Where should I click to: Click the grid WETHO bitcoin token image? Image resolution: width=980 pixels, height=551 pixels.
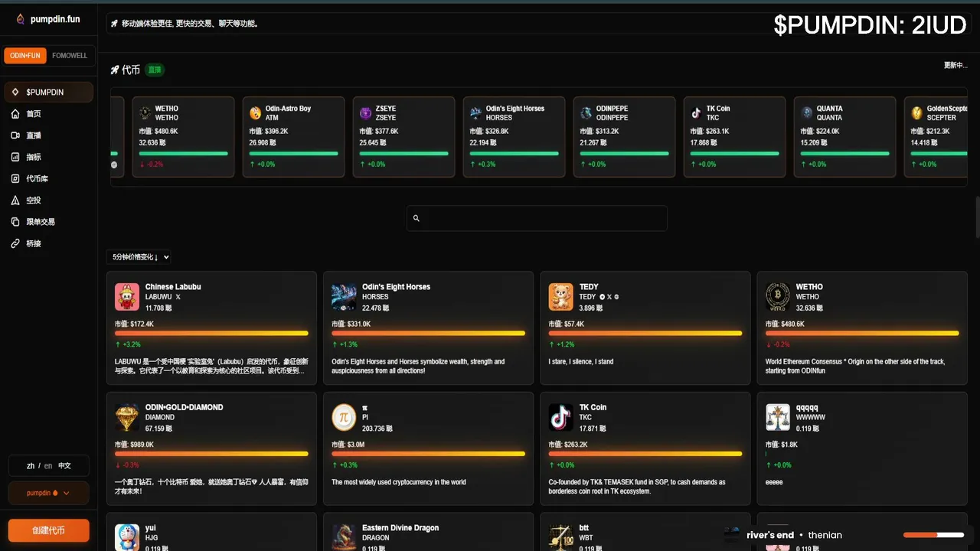click(778, 297)
